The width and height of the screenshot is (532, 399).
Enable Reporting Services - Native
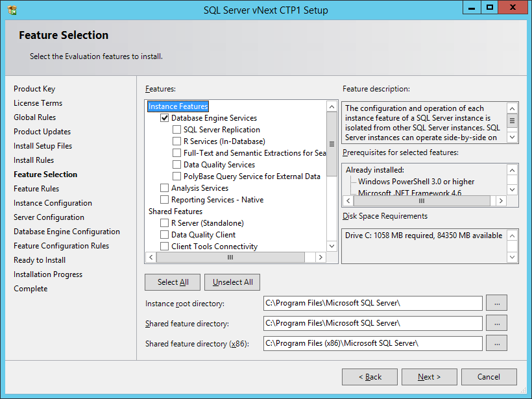click(163, 199)
